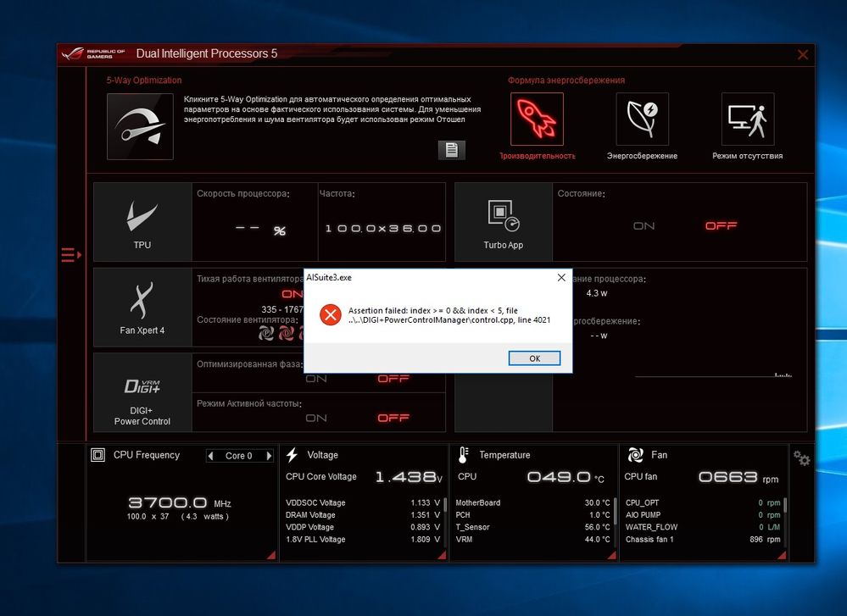Click the CPU temperature 049.0 reading
The image size is (847, 616).
tap(566, 477)
